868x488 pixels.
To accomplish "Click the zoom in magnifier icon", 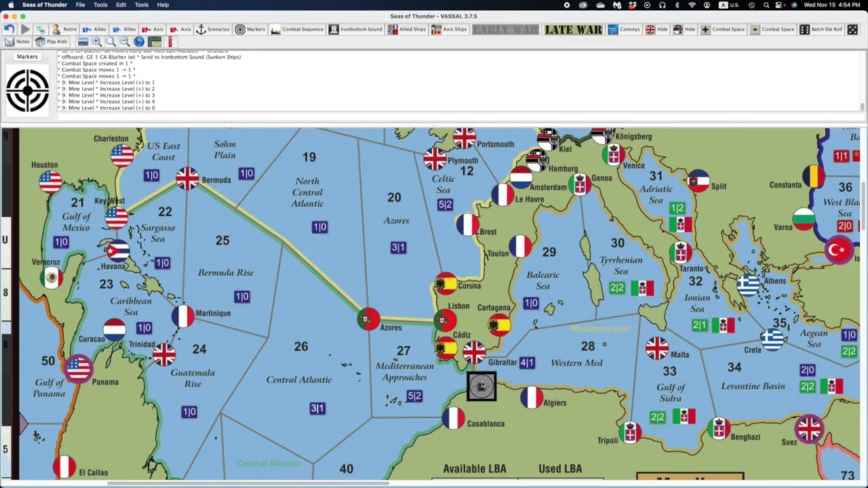I will point(97,41).
